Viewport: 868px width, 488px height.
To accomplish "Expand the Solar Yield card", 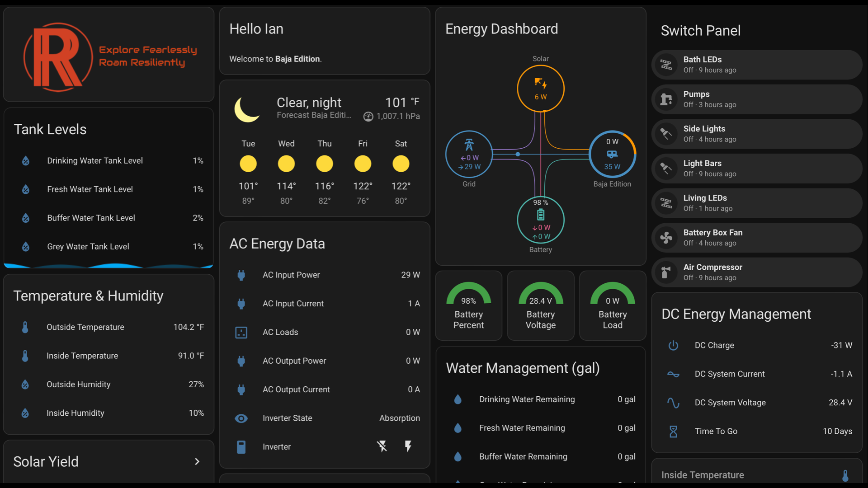I will click(x=197, y=462).
